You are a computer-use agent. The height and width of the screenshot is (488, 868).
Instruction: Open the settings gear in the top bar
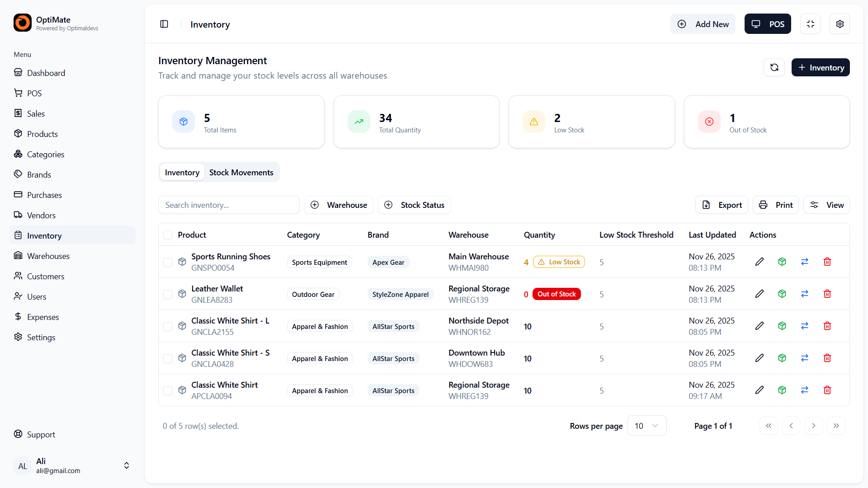840,24
